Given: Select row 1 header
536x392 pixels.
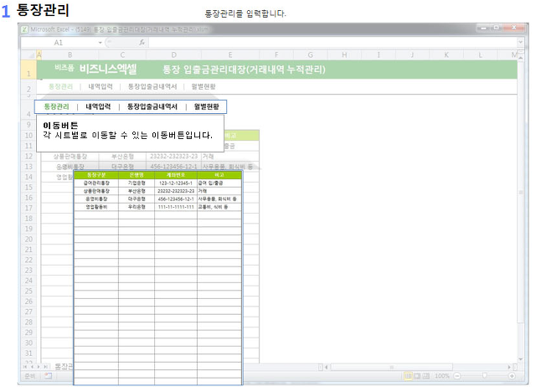Looking at the screenshot, I should coord(28,70).
